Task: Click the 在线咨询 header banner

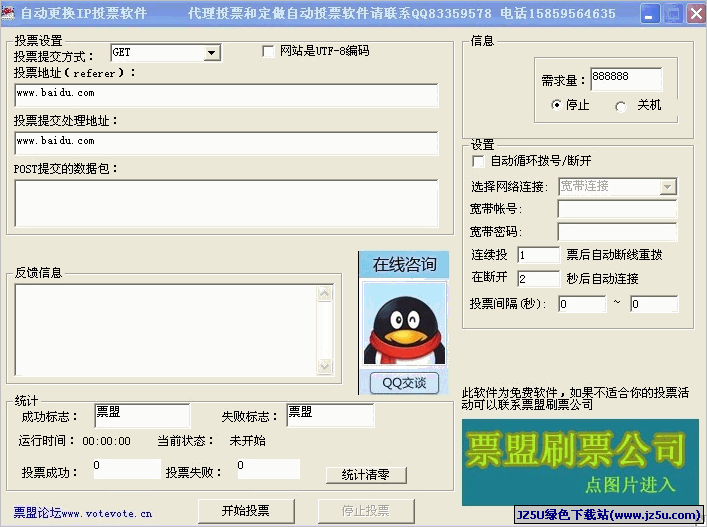Action: (x=404, y=265)
